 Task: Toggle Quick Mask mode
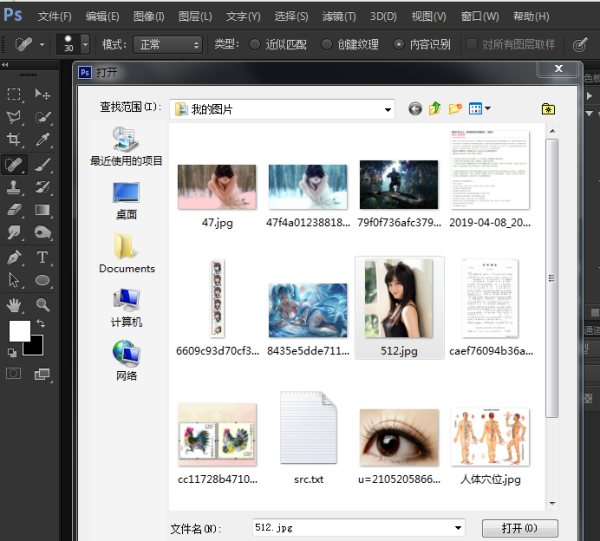click(x=13, y=373)
